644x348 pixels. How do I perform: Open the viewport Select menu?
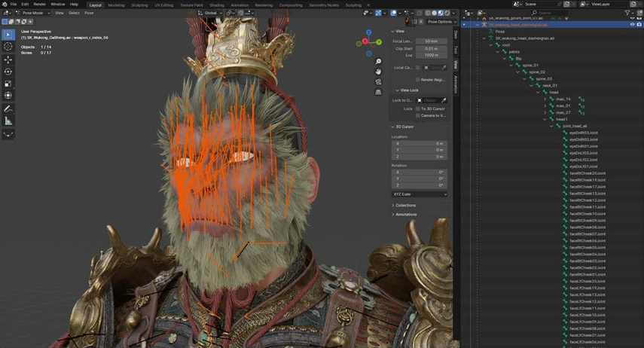coord(74,13)
